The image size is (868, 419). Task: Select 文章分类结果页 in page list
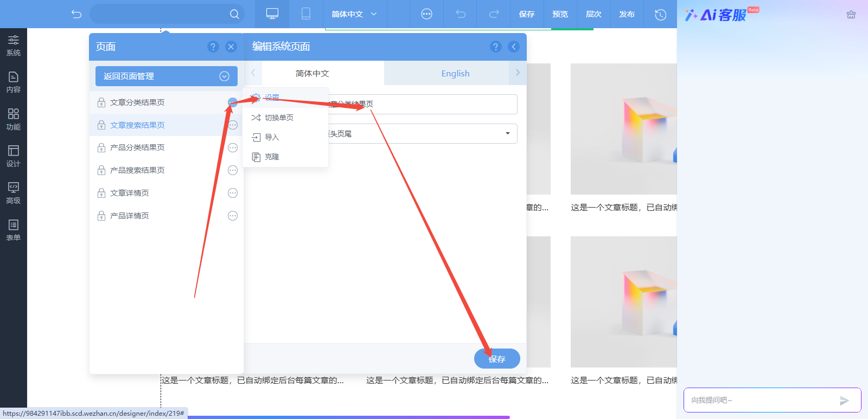pyautogui.click(x=137, y=102)
